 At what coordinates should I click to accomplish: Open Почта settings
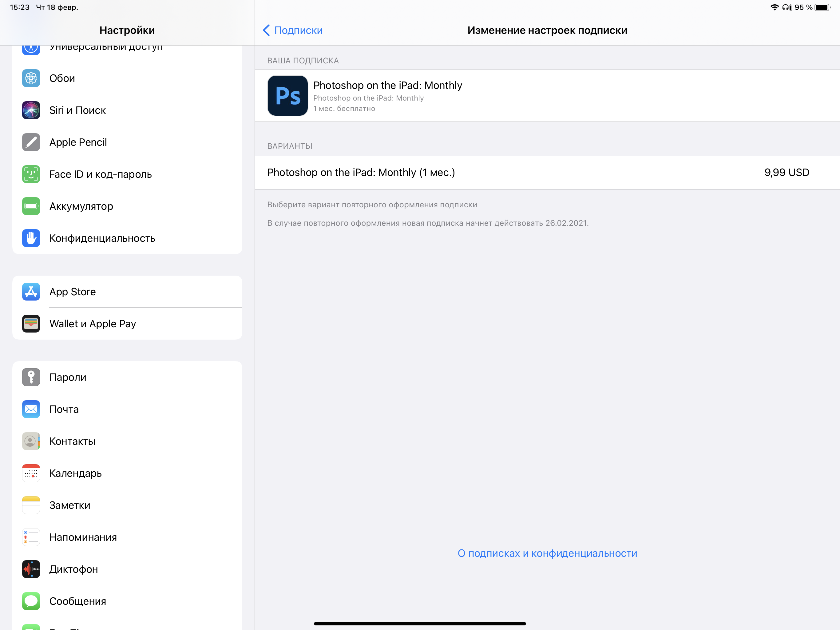point(127,409)
